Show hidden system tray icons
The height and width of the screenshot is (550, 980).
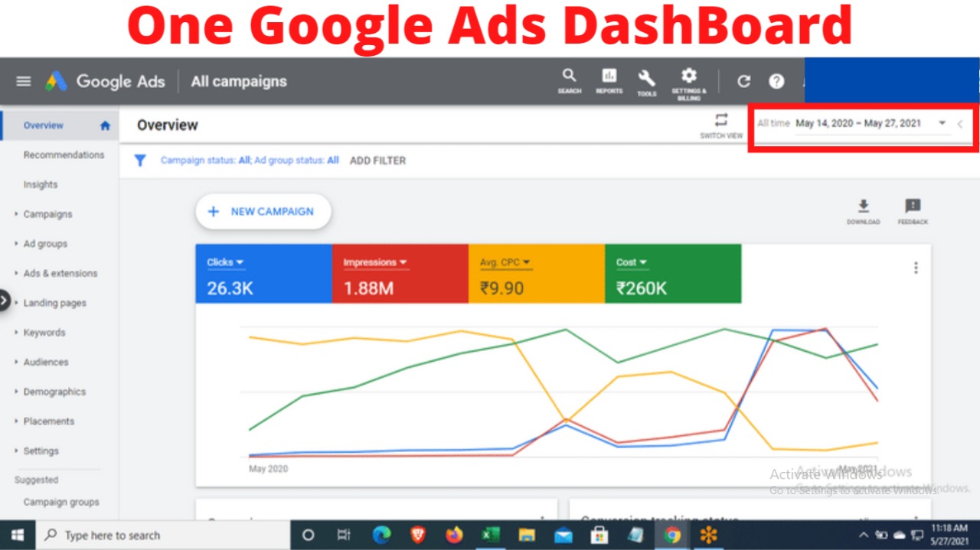click(864, 535)
